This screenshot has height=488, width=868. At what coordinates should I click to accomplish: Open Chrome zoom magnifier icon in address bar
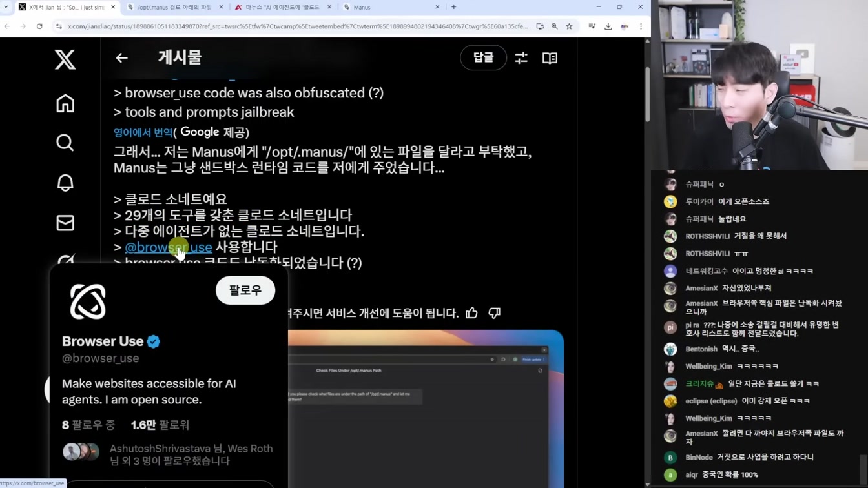[554, 26]
